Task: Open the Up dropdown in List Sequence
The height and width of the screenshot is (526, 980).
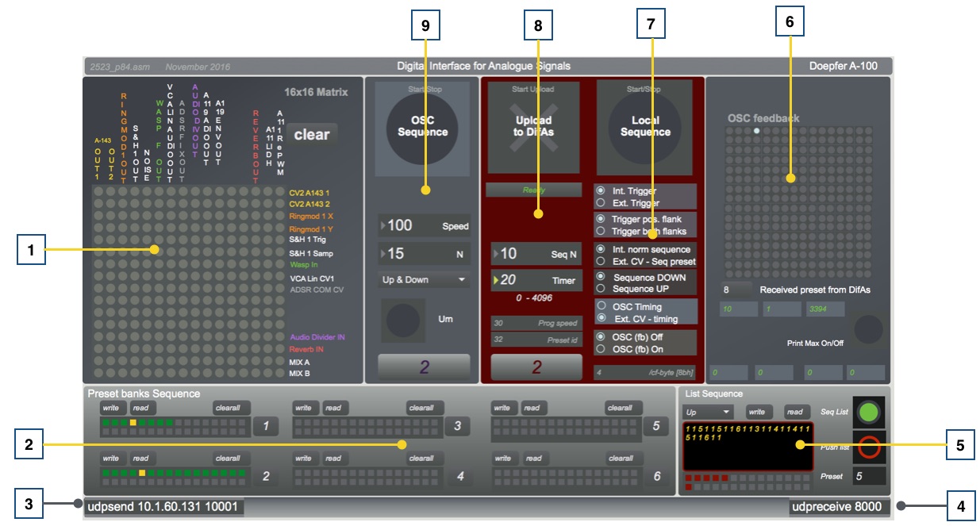Action: coord(708,413)
